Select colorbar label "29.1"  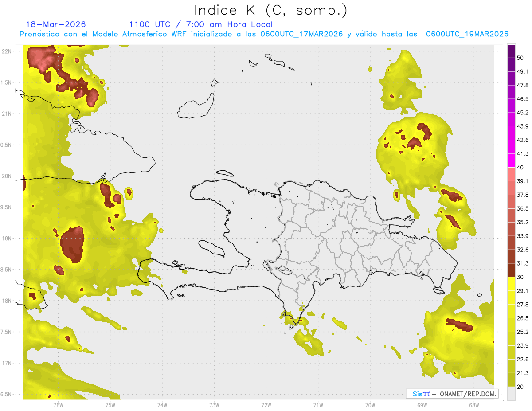(523, 290)
